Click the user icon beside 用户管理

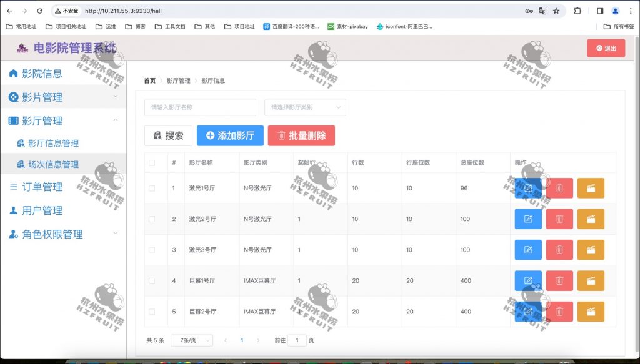(14, 210)
